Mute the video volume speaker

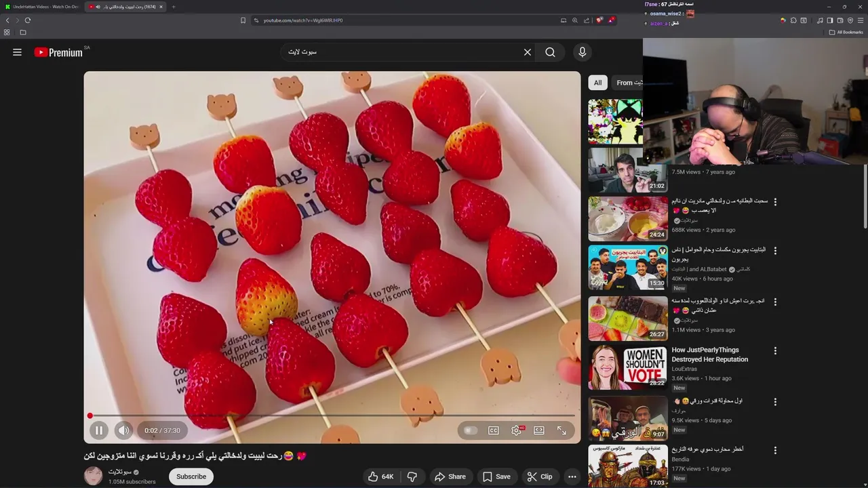[x=123, y=430]
